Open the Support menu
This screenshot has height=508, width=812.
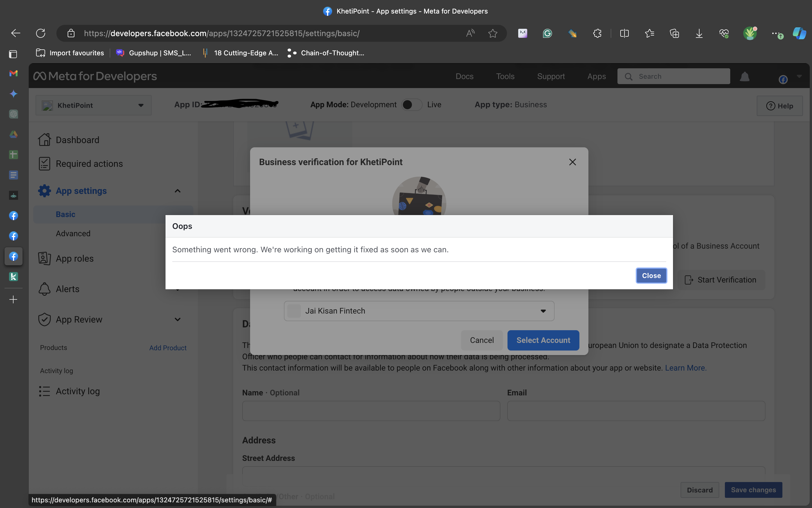click(x=551, y=76)
